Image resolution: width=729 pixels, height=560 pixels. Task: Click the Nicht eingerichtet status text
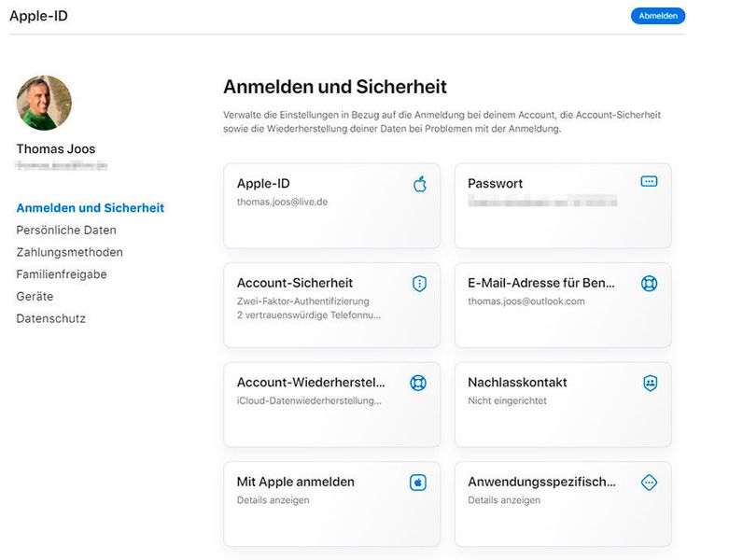coord(507,401)
